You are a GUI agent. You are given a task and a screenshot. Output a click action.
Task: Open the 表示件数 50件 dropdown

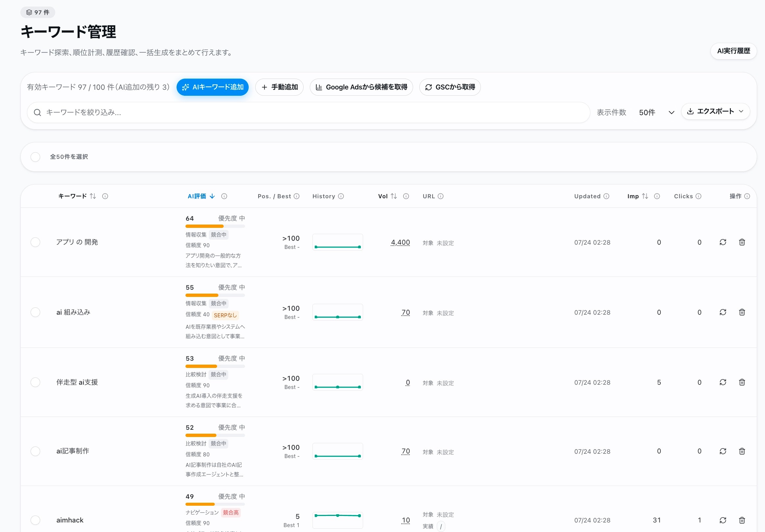click(656, 112)
